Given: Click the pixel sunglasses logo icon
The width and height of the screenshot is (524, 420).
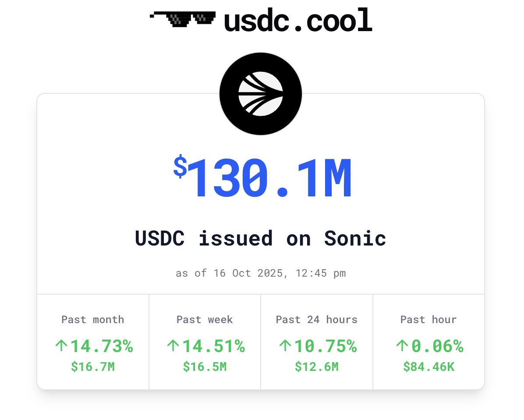Looking at the screenshot, I should 183,20.
